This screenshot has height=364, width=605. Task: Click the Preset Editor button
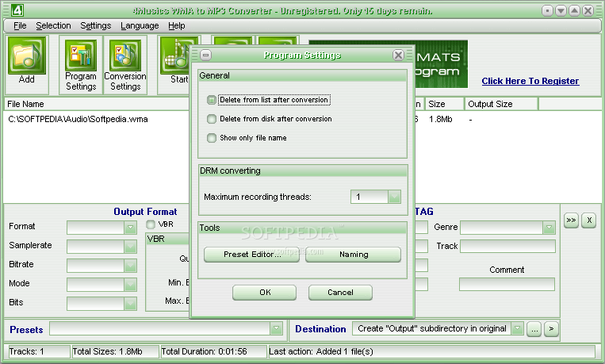pyautogui.click(x=251, y=255)
